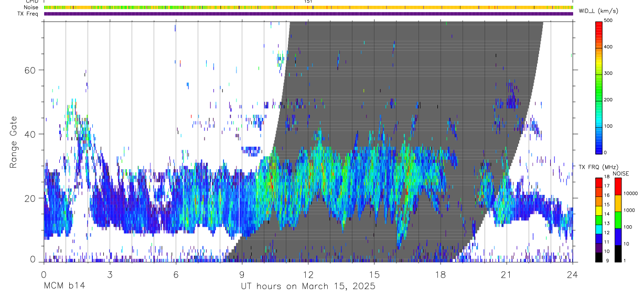Click the 10000 tick on NOISE legend

(x=630, y=193)
